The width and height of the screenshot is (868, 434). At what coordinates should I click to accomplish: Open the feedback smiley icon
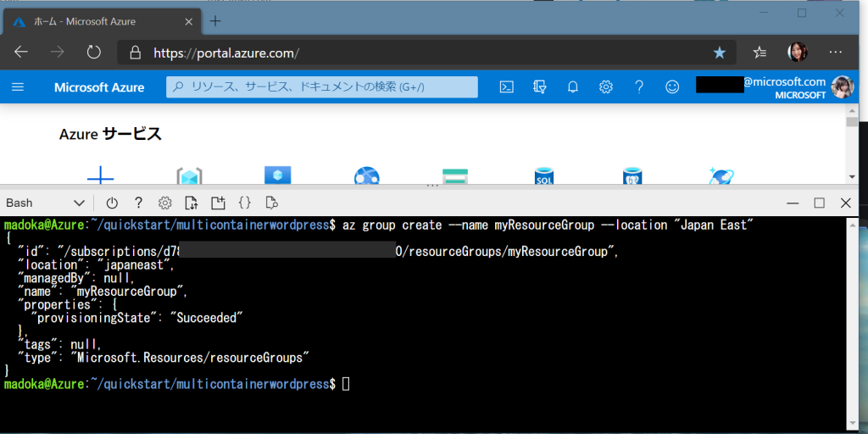672,87
